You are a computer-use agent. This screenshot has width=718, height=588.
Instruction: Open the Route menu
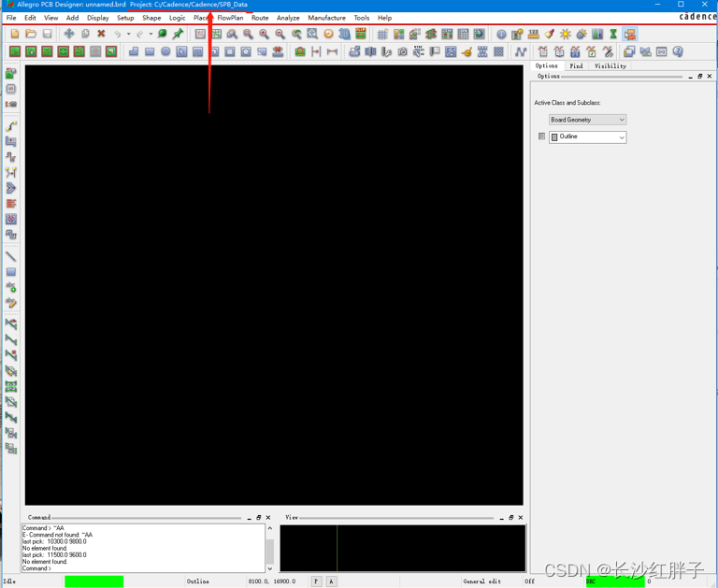[259, 18]
